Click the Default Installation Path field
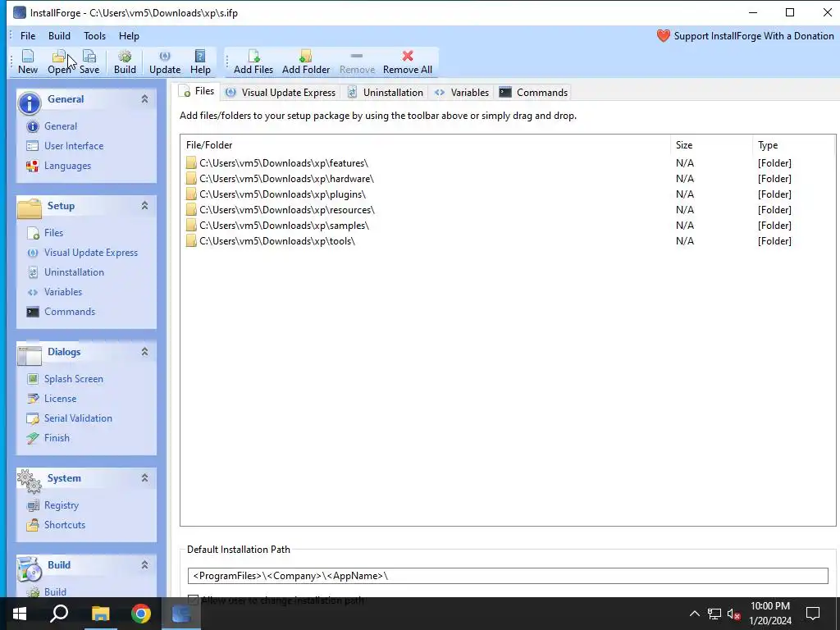The image size is (840, 630). [508, 576]
